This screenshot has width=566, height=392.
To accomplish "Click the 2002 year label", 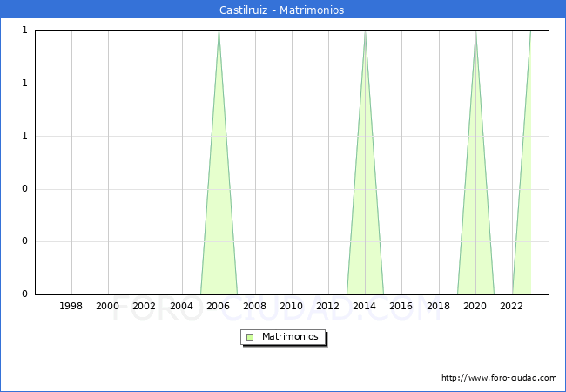I will (x=145, y=306).
